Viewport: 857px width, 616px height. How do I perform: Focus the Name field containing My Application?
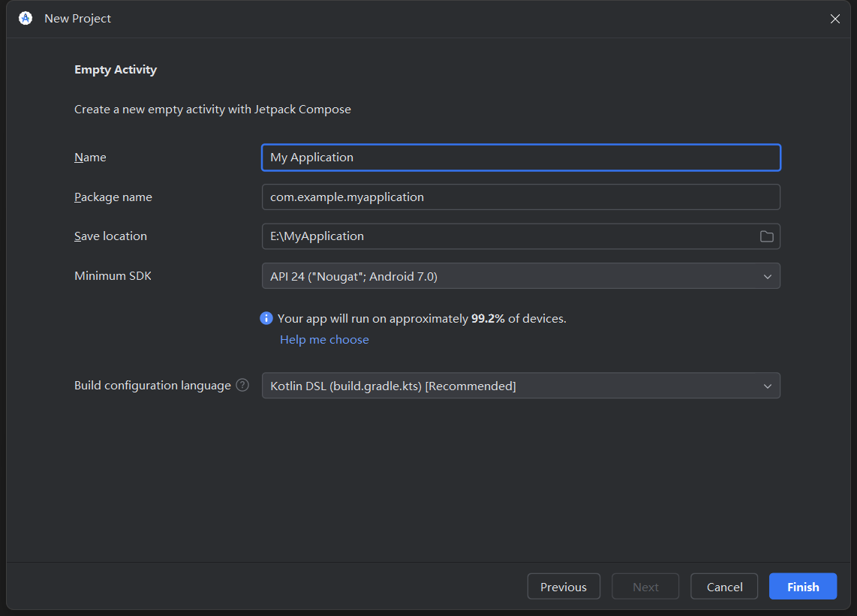click(x=520, y=158)
